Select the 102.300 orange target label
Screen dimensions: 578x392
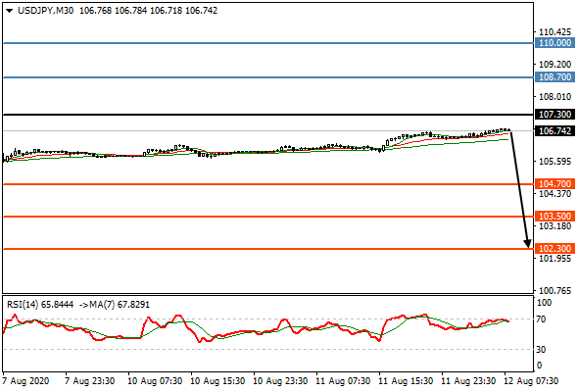[554, 249]
